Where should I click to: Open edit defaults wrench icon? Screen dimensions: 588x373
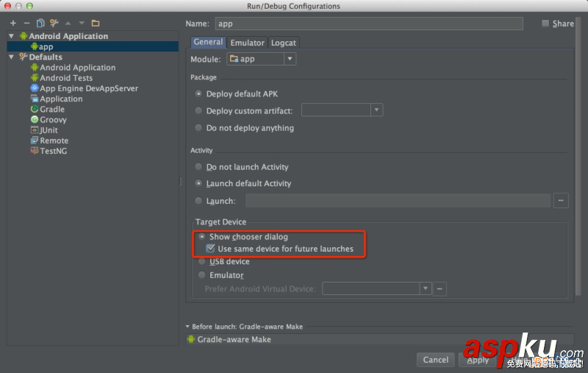54,24
